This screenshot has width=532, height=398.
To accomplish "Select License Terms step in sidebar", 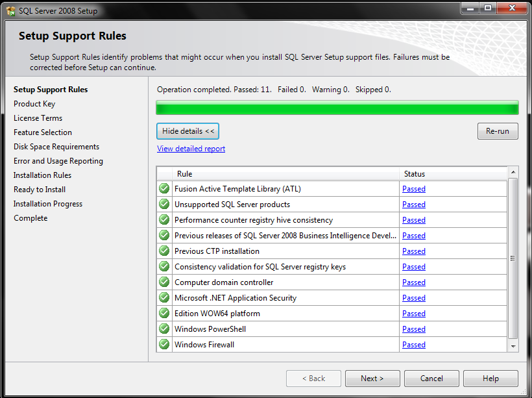I will coord(38,118).
